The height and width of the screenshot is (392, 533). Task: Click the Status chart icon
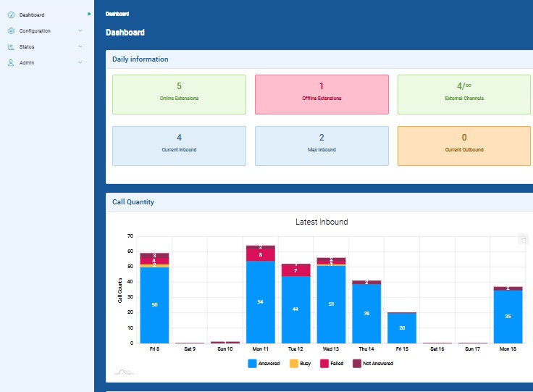coord(11,46)
